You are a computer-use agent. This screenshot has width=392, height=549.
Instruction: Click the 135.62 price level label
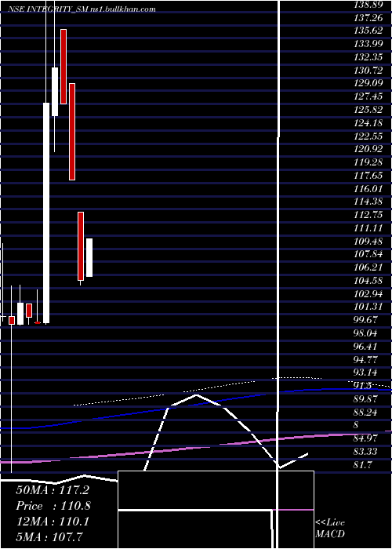click(368, 31)
